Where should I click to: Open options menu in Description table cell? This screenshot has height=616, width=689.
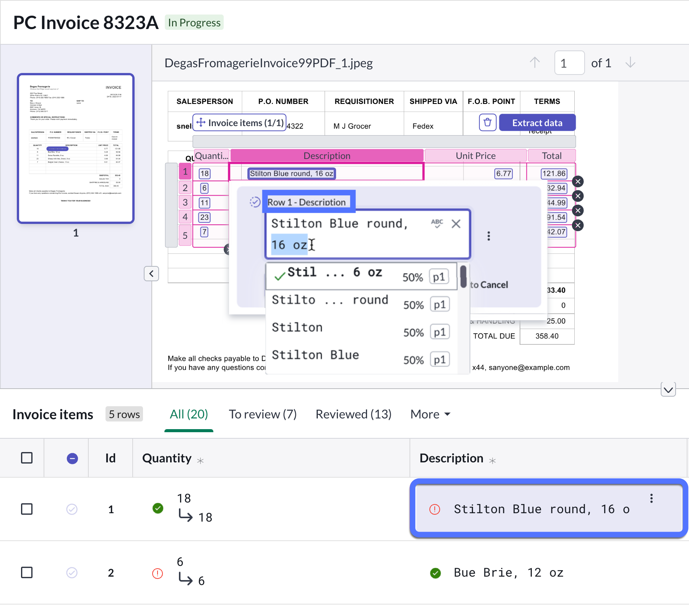coord(652,498)
